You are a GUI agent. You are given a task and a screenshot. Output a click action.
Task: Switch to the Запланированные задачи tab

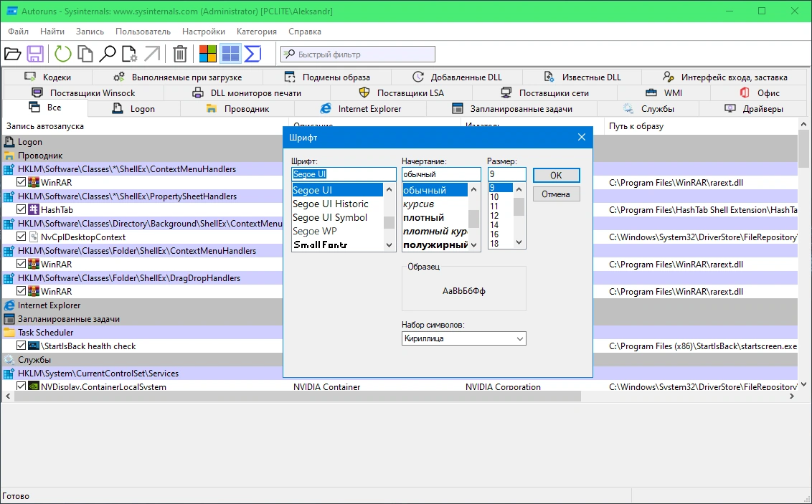coord(511,109)
